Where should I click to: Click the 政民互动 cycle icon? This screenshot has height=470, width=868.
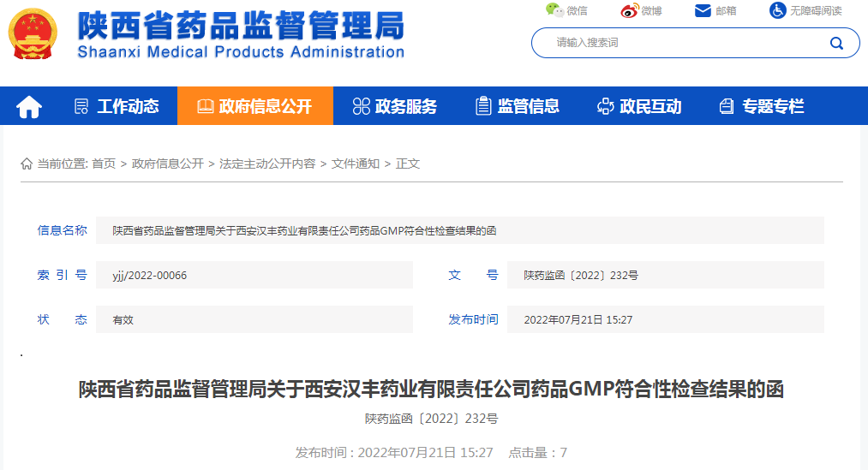[606, 106]
